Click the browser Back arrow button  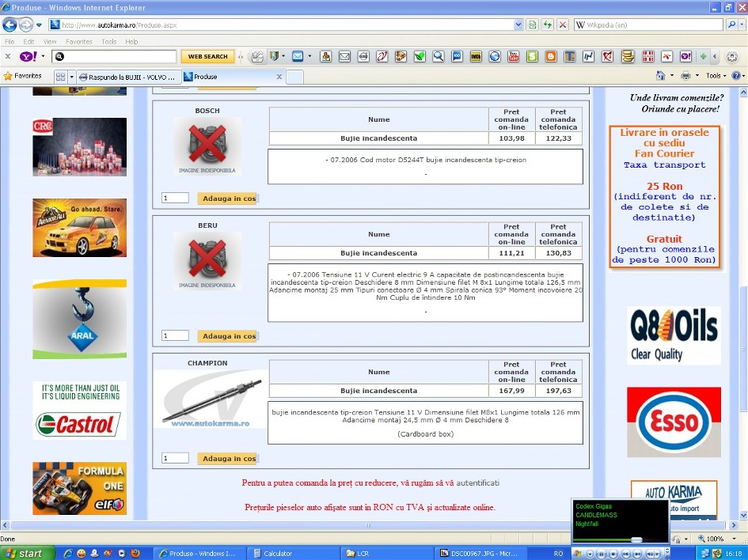9,25
